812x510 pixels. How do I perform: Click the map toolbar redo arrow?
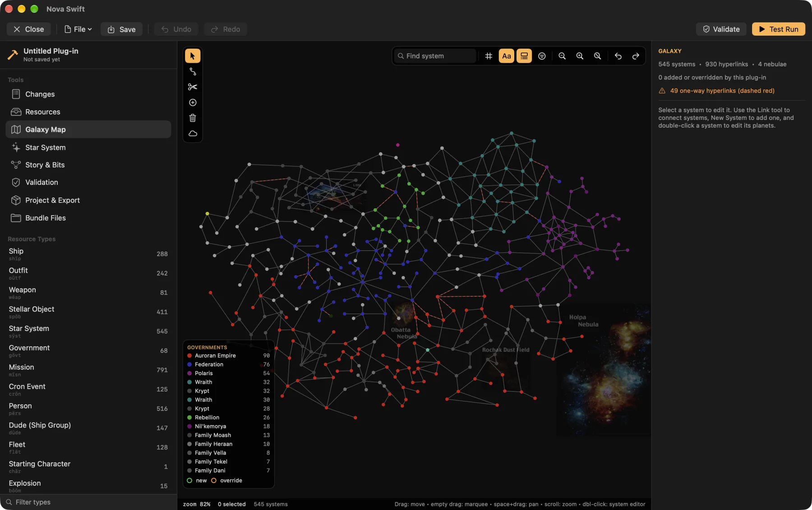(636, 56)
